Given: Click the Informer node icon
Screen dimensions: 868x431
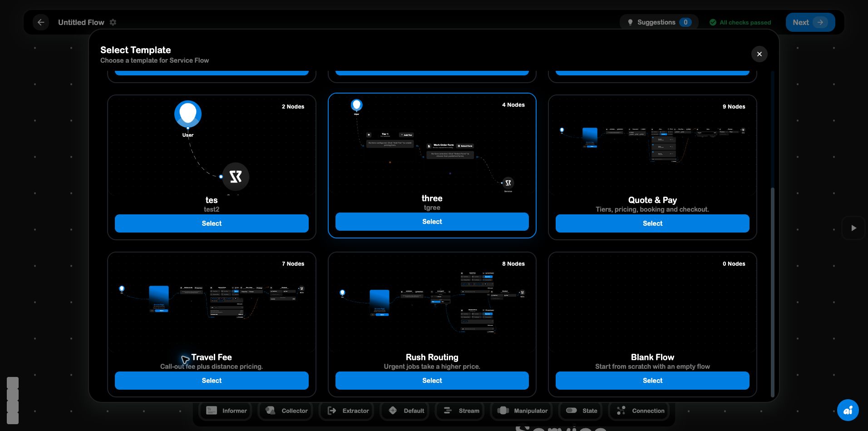Looking at the screenshot, I should 211,411.
